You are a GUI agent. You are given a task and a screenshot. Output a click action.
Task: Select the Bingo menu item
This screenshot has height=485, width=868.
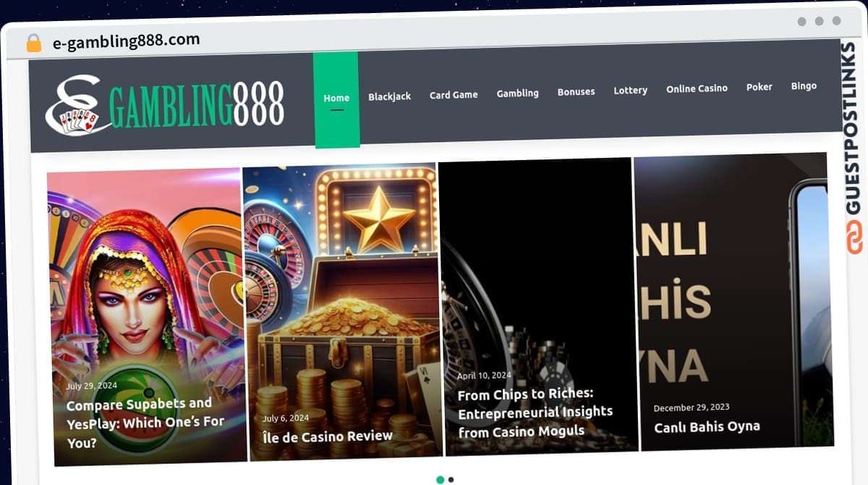click(x=804, y=85)
